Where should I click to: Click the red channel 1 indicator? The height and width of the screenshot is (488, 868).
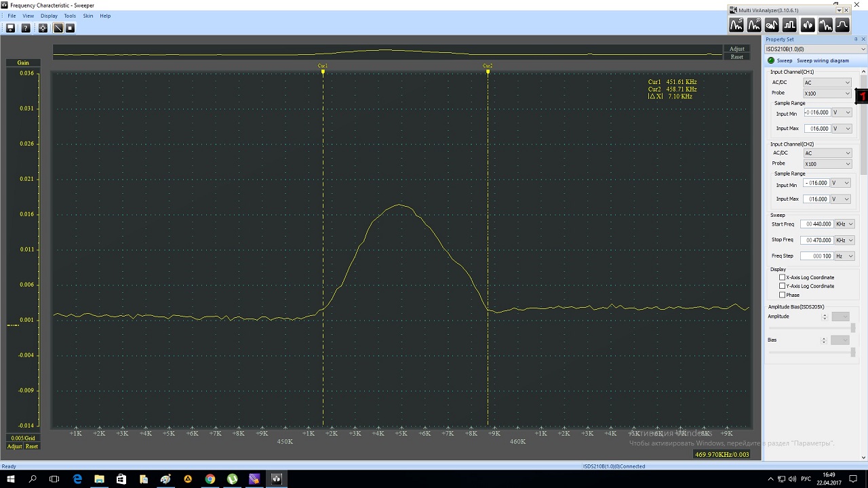pos(862,96)
